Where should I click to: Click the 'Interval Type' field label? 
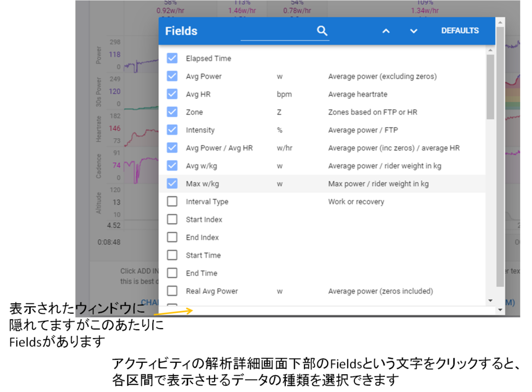[207, 202]
